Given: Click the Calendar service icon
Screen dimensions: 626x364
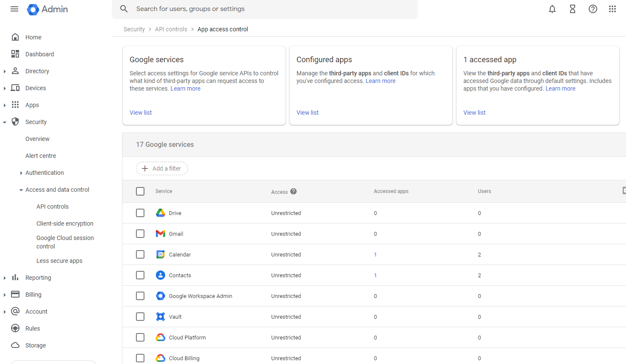Looking at the screenshot, I should (161, 254).
